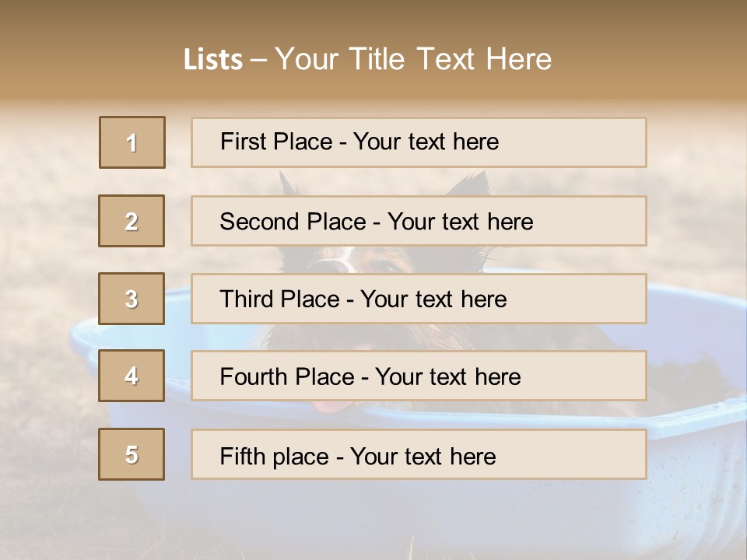Click the bold word Lists in title
Screen dimensions: 747x560
(x=213, y=59)
